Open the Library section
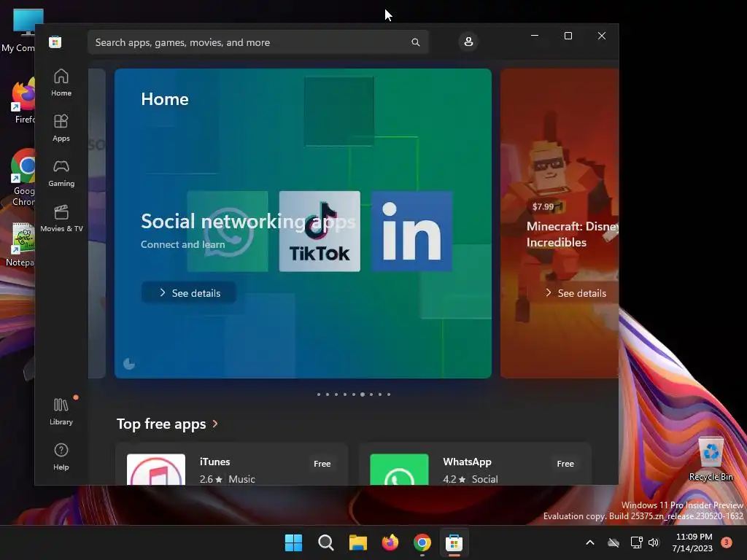747x560 pixels. coord(61,411)
